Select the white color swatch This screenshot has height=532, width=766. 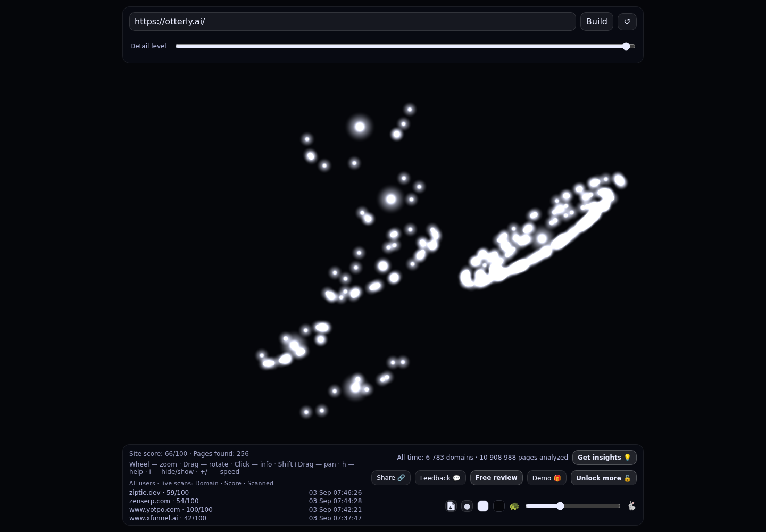click(483, 506)
